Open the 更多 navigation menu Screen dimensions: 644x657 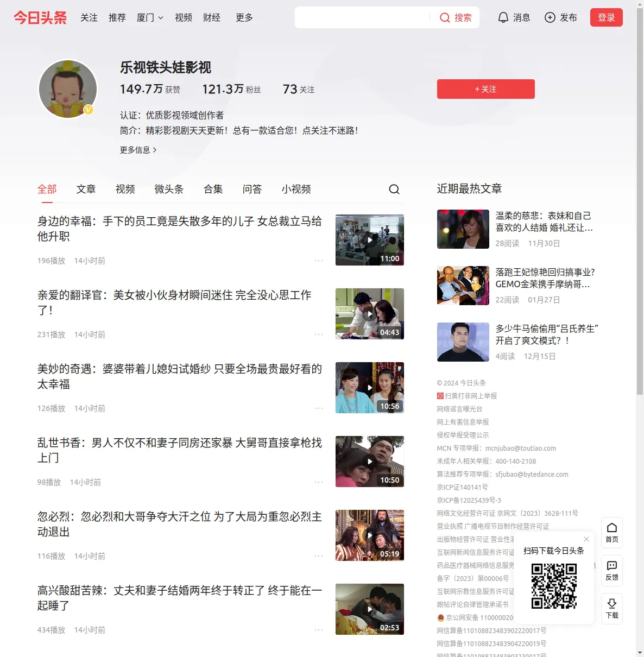point(244,17)
